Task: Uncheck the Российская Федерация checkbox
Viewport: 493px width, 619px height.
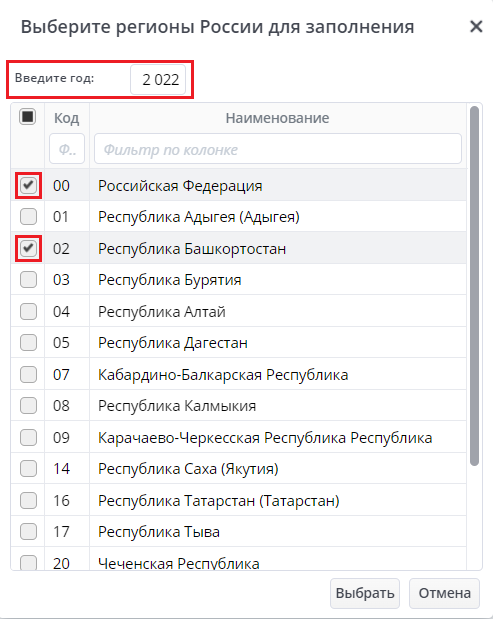Action: point(28,185)
